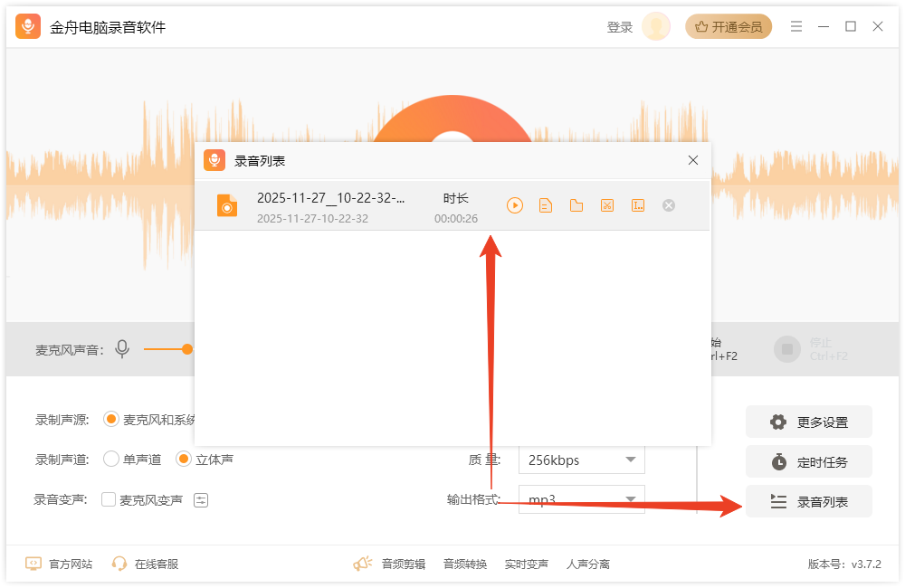The image size is (905, 588).
Task: Click the orange recording file icon
Action: (x=227, y=206)
